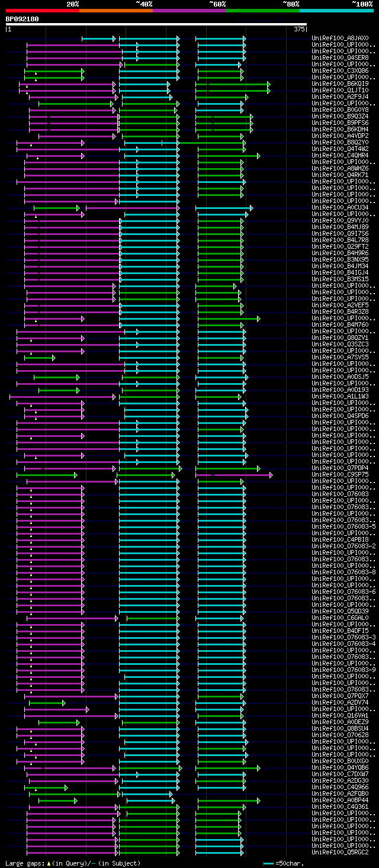This screenshot has width=379, height=868.
Task: Select hit label UniRef100_B4IGJ4
Action: (341, 273)
